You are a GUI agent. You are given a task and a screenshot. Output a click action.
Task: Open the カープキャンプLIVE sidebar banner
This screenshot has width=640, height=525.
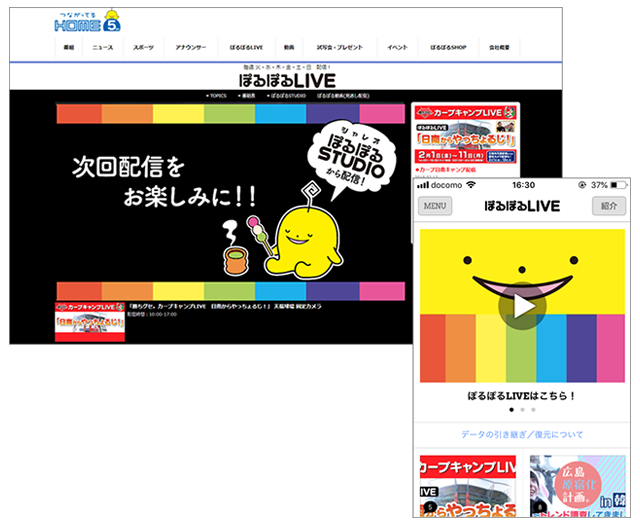pos(466,135)
